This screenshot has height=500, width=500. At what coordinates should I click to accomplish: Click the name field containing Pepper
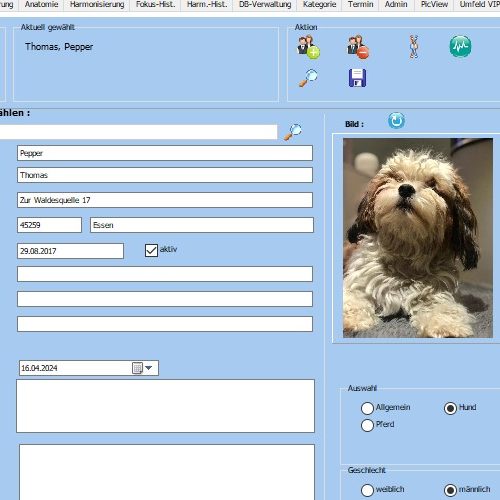[x=165, y=153]
